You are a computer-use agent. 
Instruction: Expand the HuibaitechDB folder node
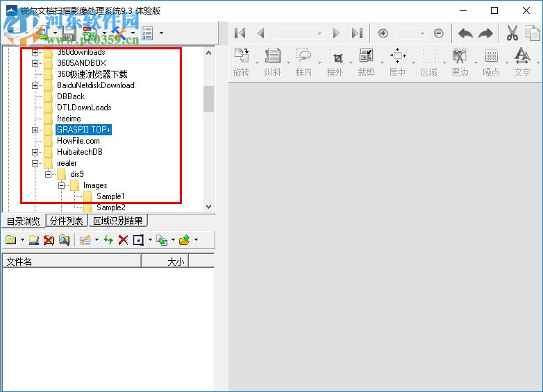(35, 152)
